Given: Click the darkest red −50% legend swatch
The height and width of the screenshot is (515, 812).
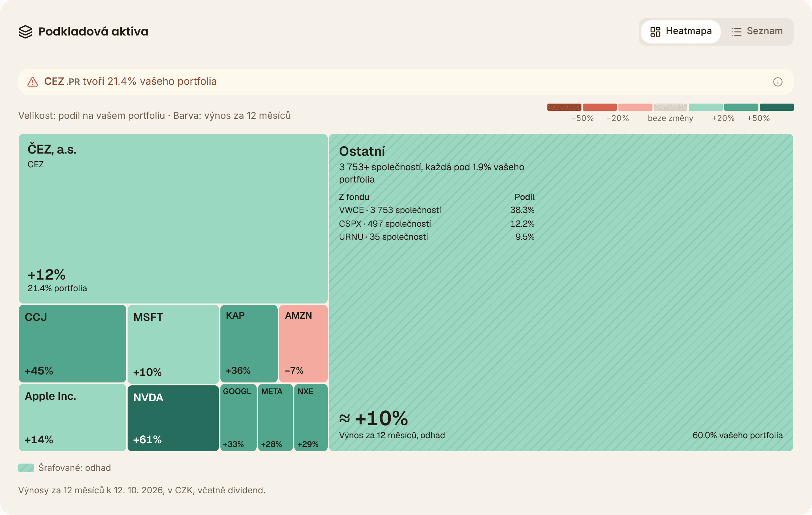Looking at the screenshot, I should click(x=564, y=107).
